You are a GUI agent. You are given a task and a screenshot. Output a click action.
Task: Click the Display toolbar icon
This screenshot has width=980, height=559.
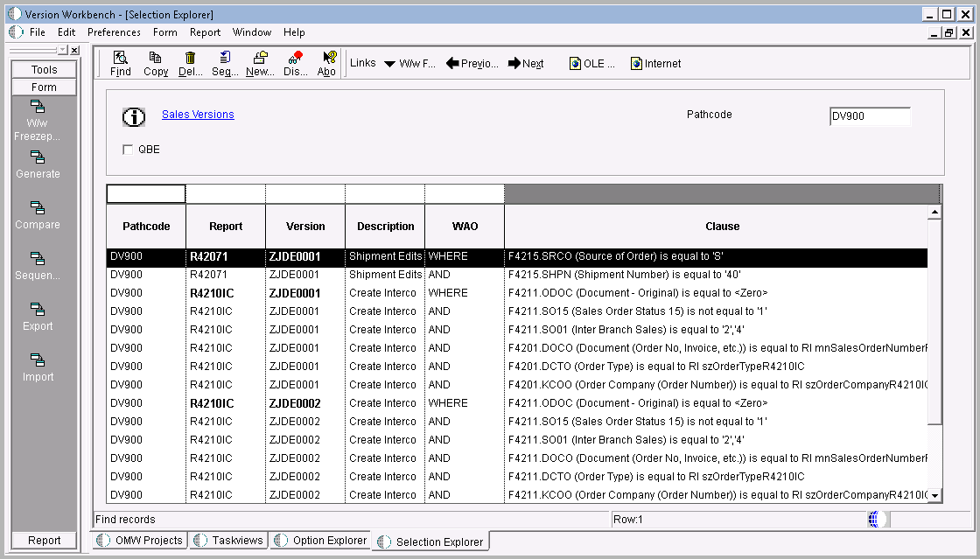click(x=294, y=63)
